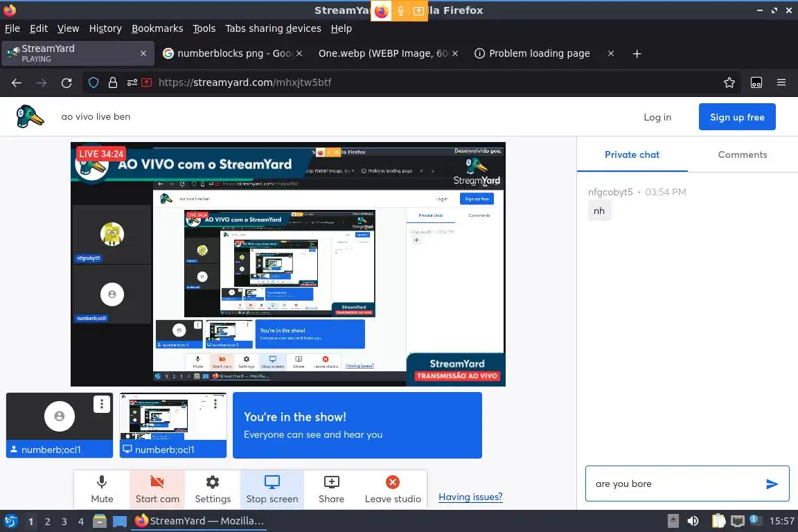This screenshot has height=532, width=798.
Task: Open the taskbar start menu icon
Action: (x=10, y=521)
